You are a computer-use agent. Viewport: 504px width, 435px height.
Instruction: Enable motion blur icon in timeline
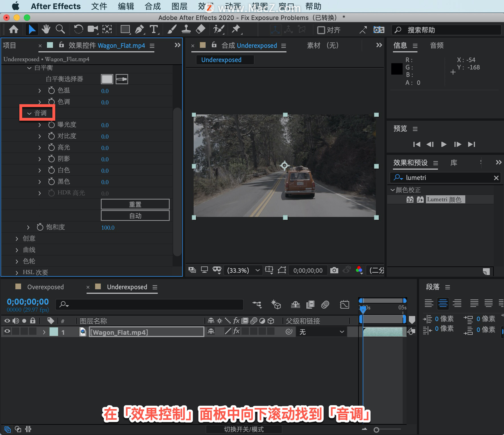pyautogui.click(x=325, y=305)
